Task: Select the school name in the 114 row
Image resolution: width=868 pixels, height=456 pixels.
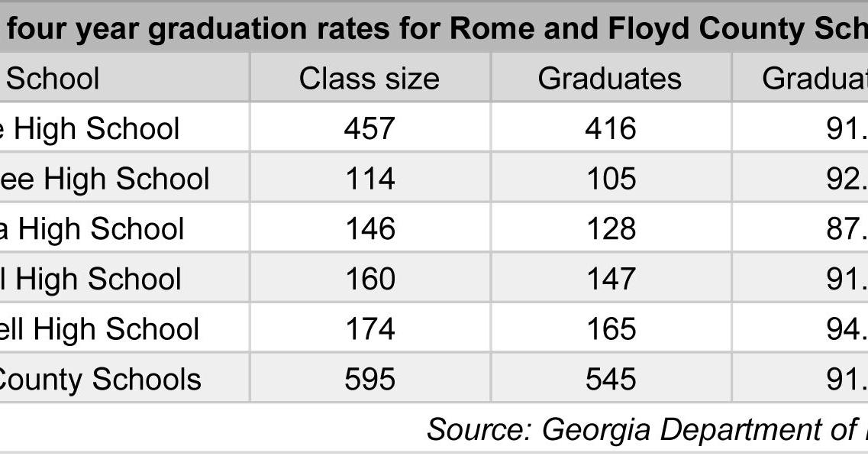Action: pyautogui.click(x=105, y=179)
